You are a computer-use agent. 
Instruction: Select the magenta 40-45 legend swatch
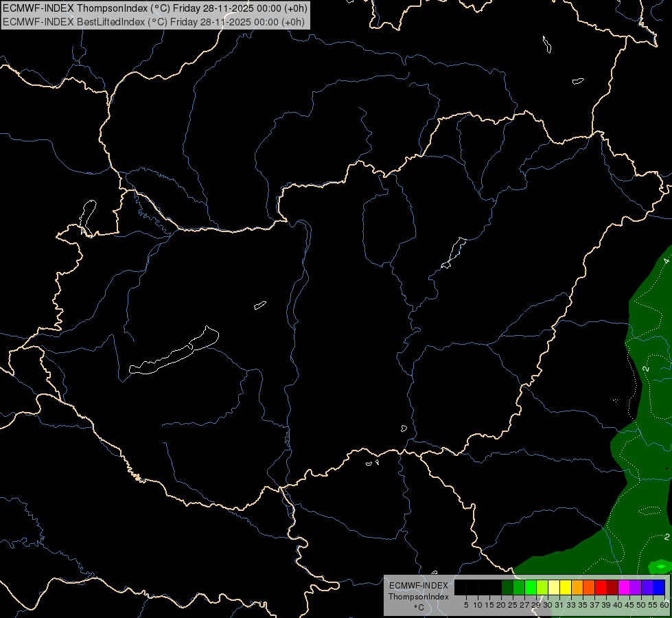tap(624, 588)
